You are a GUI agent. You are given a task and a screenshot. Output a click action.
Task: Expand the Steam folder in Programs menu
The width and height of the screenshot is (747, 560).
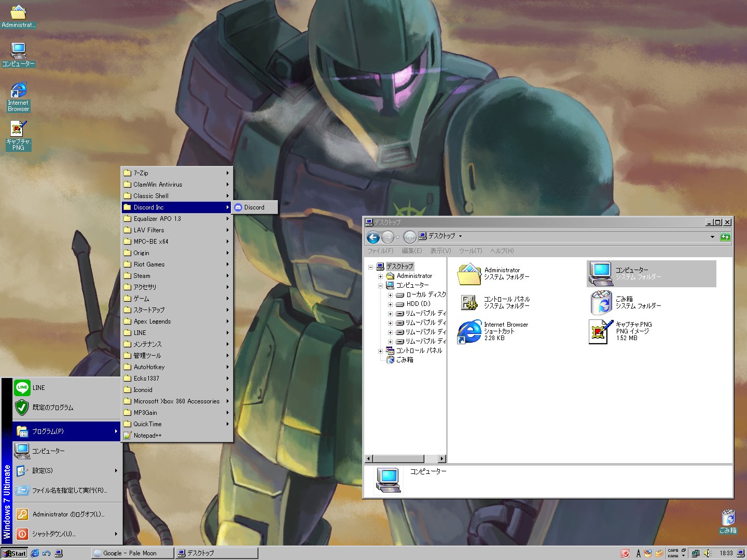177,276
